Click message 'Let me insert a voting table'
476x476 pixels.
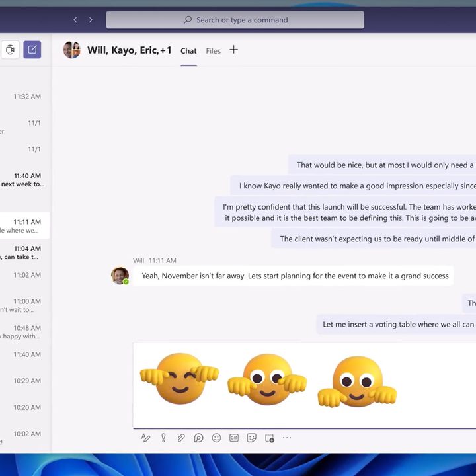click(x=396, y=324)
